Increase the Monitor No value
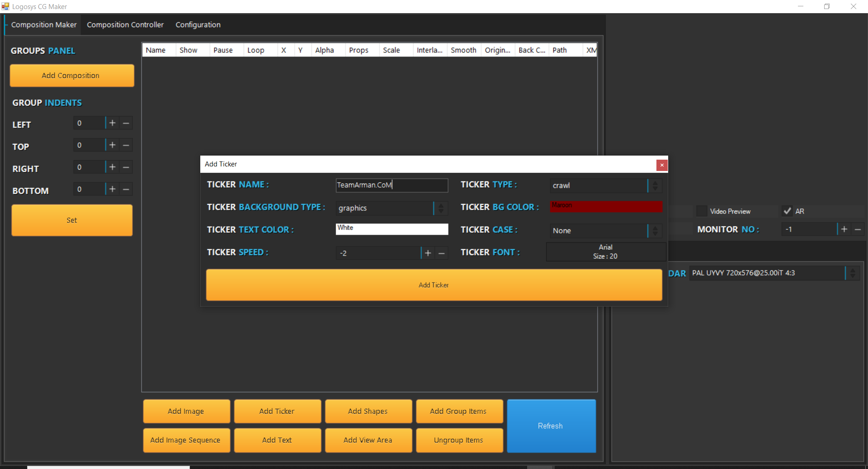Viewport: 868px width, 469px height. point(844,229)
